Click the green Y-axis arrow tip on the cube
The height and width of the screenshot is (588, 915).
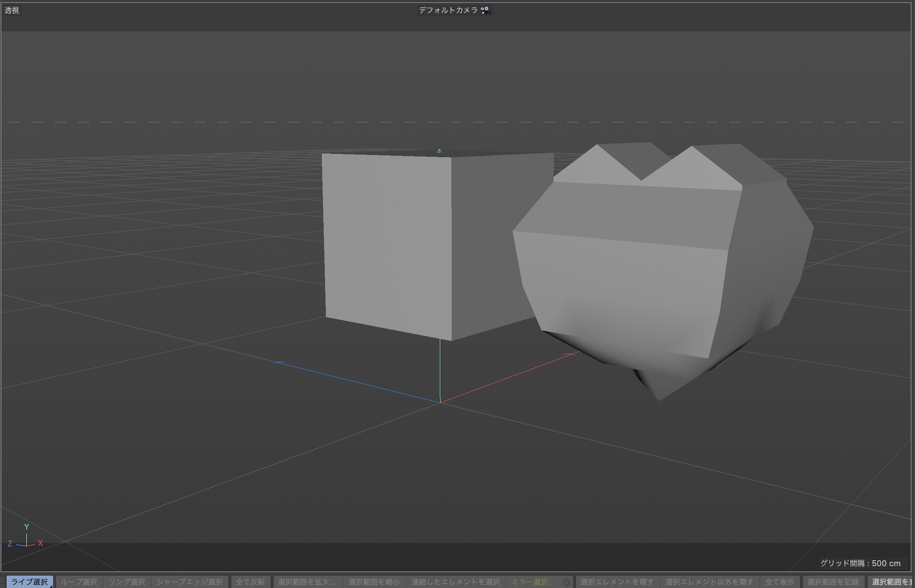tap(439, 151)
